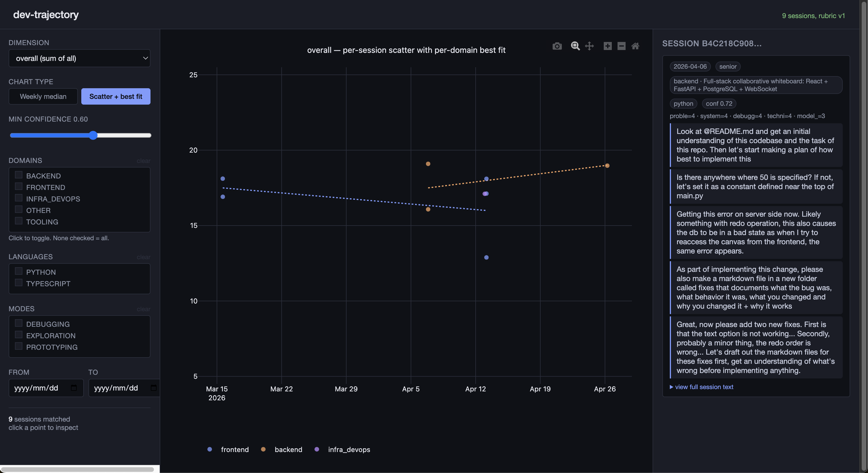
Task: Toggle the frontend legend marker
Action: 210,449
